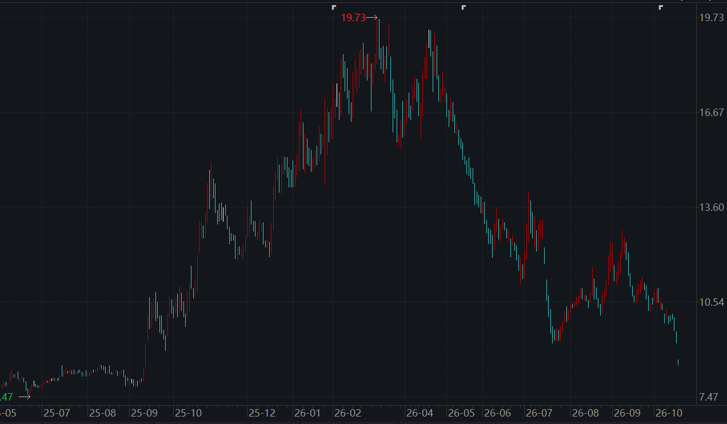Select the 25-10 date label
Viewport: 727px width, 424px height.
(x=188, y=413)
